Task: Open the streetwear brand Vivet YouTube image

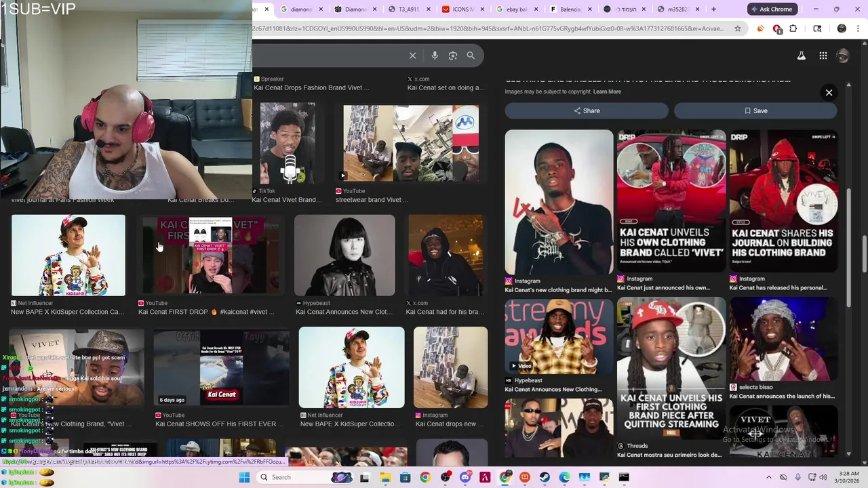Action: coord(411,143)
